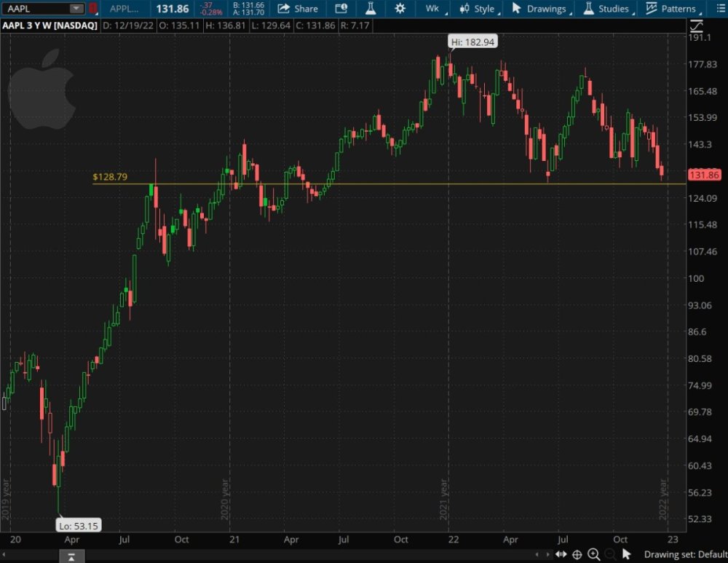
Task: Open the Share menu
Action: (x=298, y=9)
